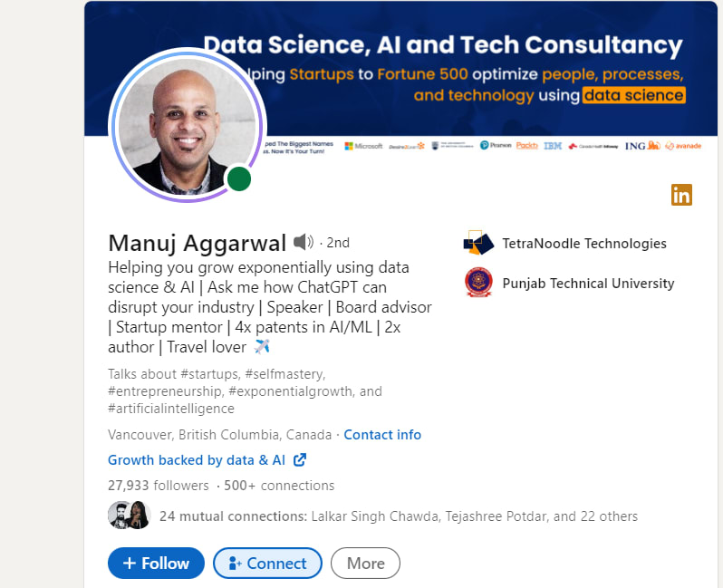Click the mutual connections avatar thumbnails
Image resolution: width=723 pixels, height=588 pixels.
[129, 516]
